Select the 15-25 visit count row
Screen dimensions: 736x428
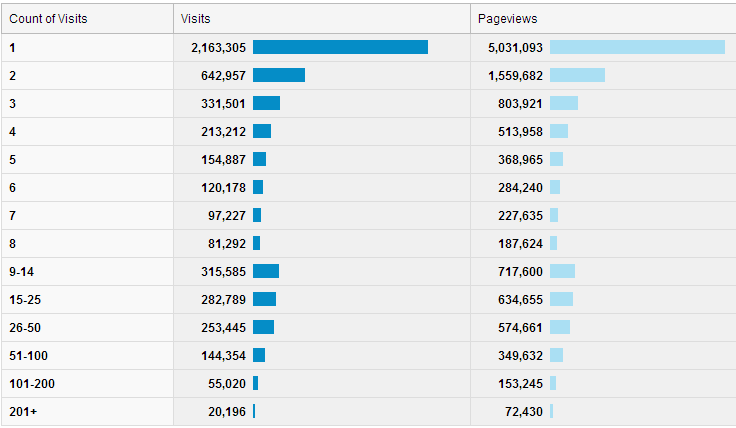[x=25, y=299]
